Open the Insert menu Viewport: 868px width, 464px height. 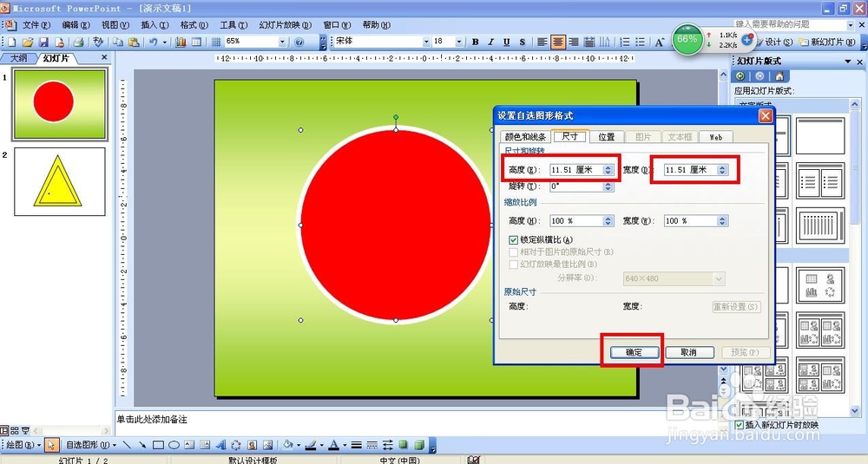coord(154,25)
